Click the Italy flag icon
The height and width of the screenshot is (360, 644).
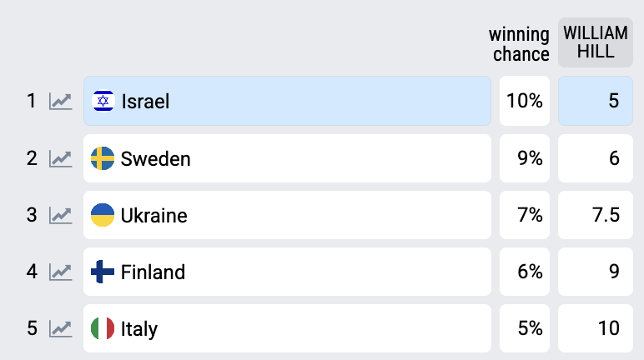103,328
